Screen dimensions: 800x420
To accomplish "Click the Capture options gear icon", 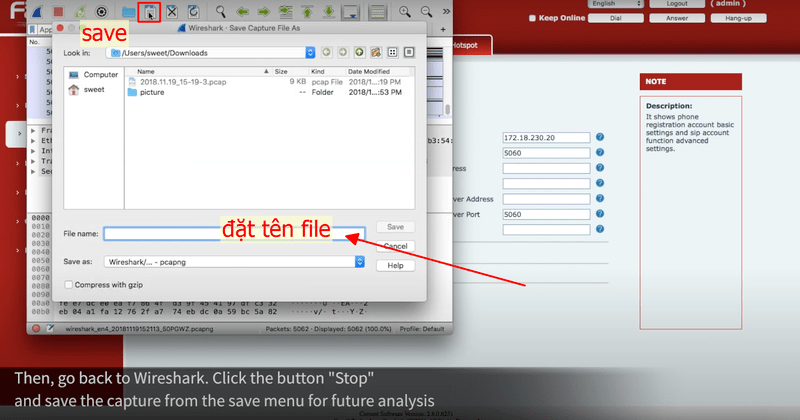I will (100, 12).
